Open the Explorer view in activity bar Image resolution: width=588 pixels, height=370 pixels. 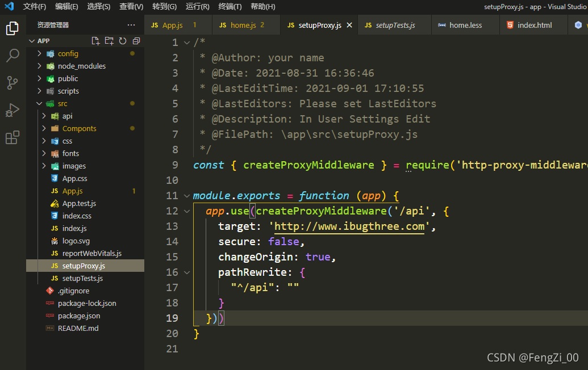pyautogui.click(x=12, y=28)
